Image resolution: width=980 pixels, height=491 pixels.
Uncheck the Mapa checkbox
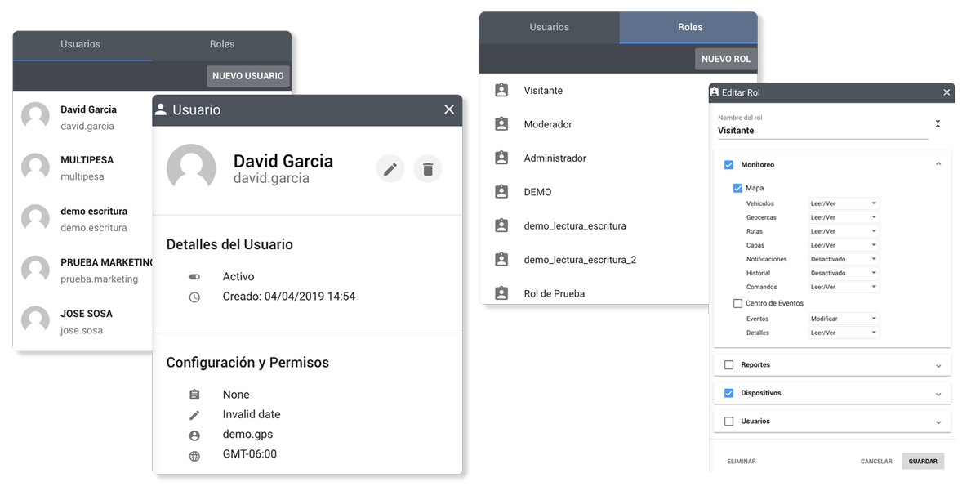point(737,188)
